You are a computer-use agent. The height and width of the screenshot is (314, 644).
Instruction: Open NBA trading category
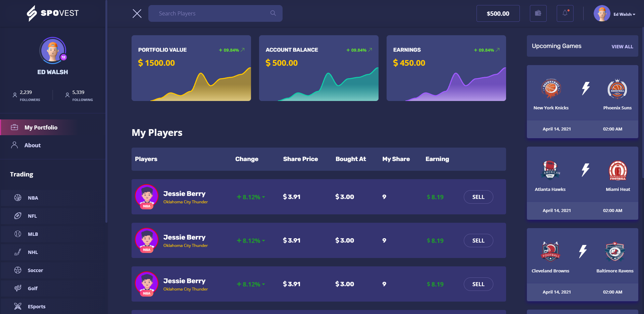(x=53, y=198)
